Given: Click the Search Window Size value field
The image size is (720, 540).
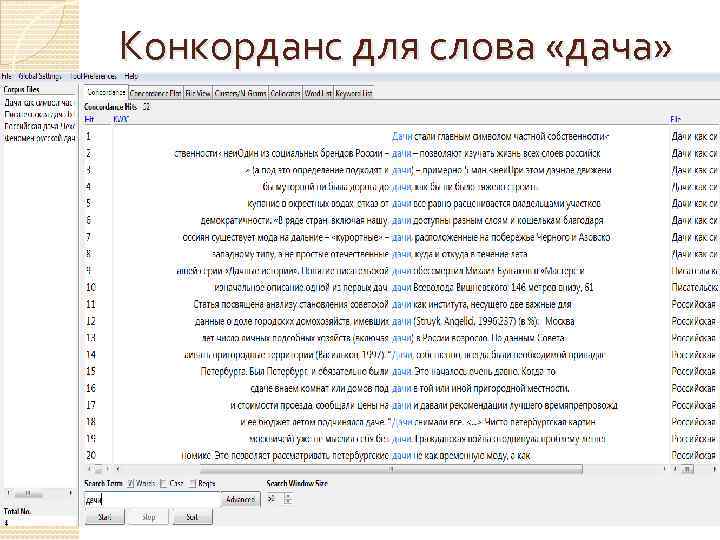Looking at the screenshot, I should click(275, 499).
